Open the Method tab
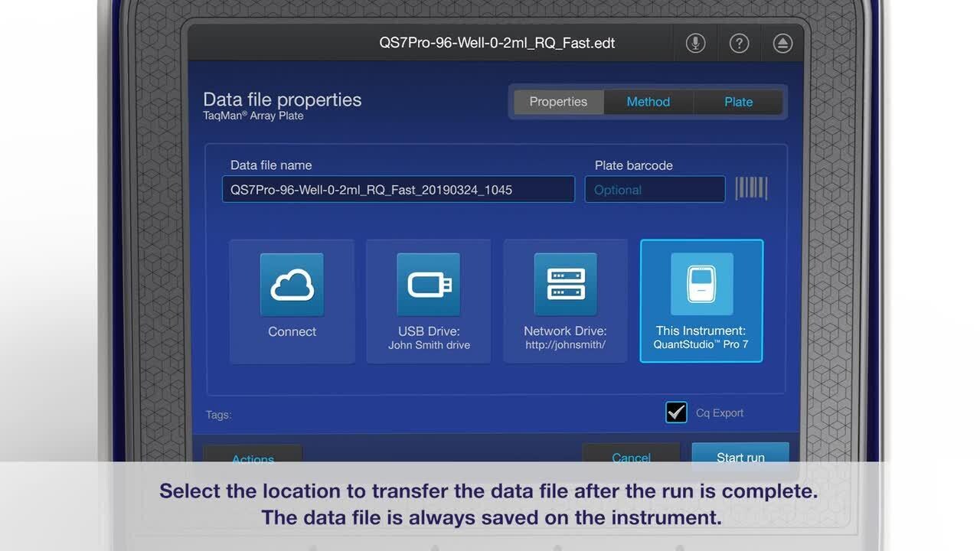Viewport: 980px width, 551px height. pos(648,102)
